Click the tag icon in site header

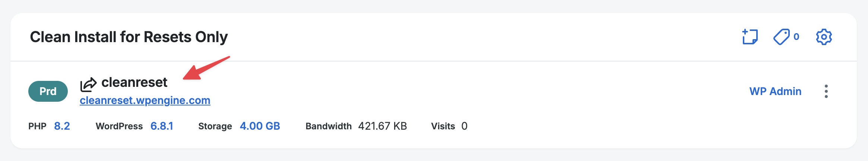coord(781,37)
